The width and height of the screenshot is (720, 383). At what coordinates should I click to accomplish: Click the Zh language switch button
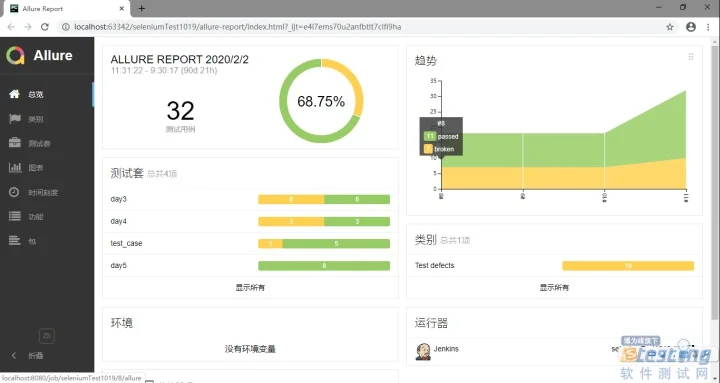[47, 336]
